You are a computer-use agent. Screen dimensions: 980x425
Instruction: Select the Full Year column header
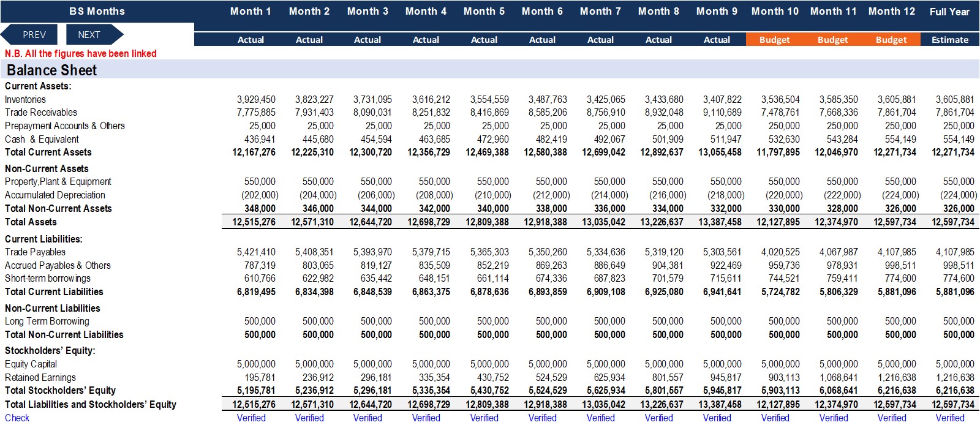(949, 12)
